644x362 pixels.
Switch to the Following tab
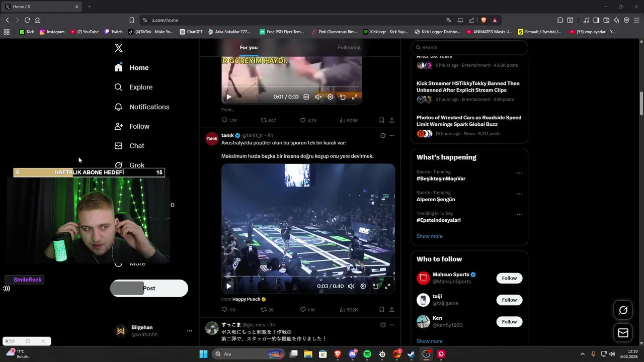point(349,47)
